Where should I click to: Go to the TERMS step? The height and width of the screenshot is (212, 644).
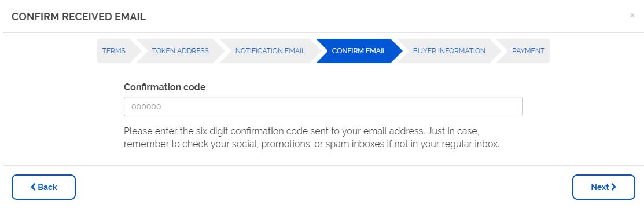[114, 51]
